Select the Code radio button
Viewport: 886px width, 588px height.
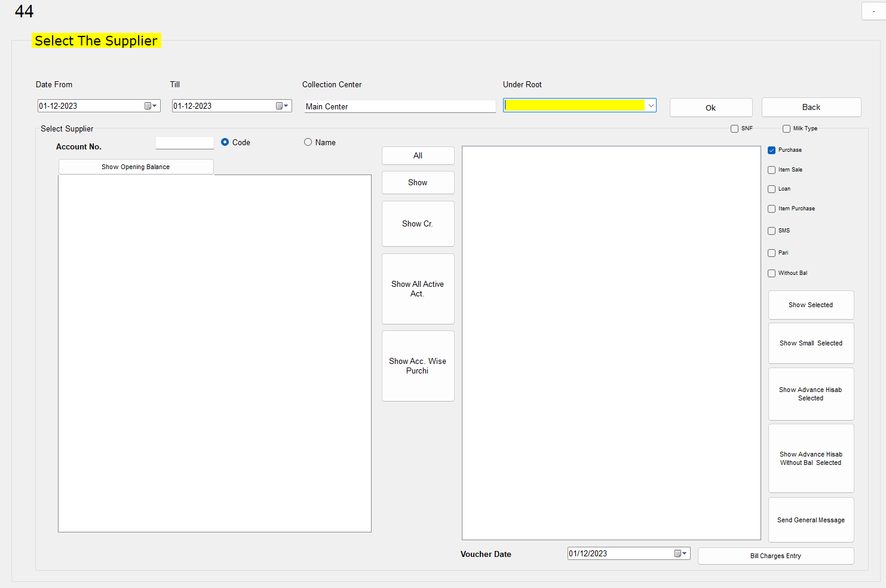click(x=225, y=142)
